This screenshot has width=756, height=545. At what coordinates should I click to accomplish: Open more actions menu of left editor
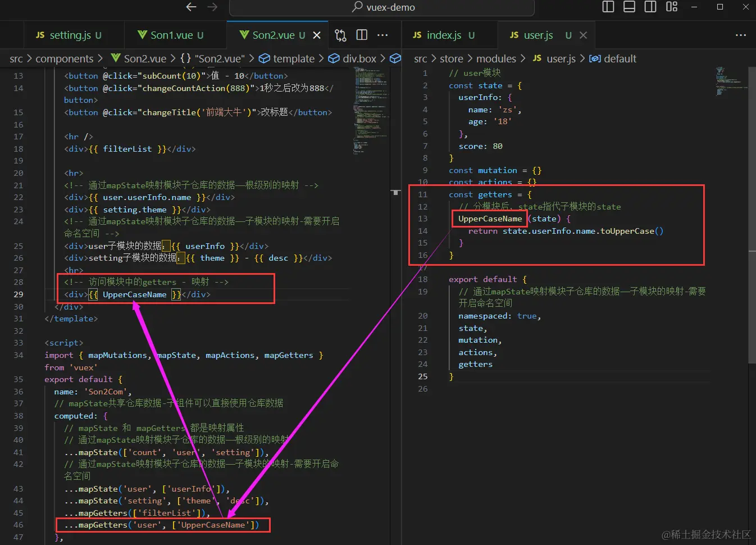point(382,35)
